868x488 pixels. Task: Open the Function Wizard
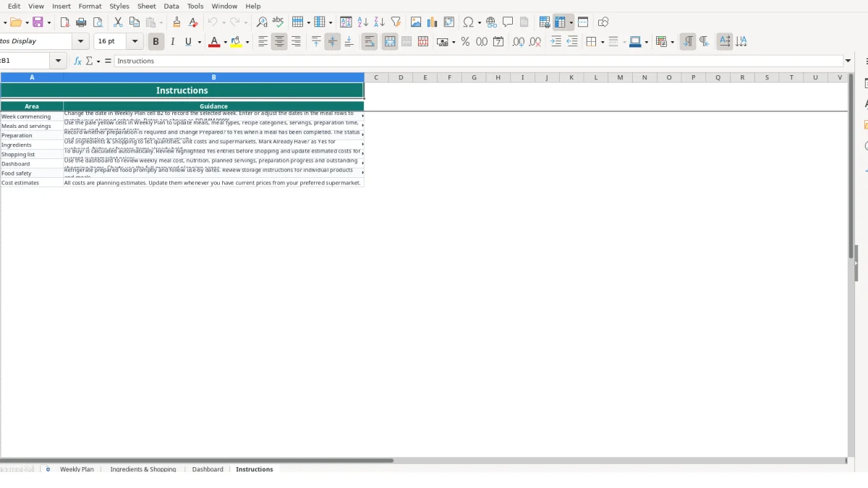[x=78, y=61]
